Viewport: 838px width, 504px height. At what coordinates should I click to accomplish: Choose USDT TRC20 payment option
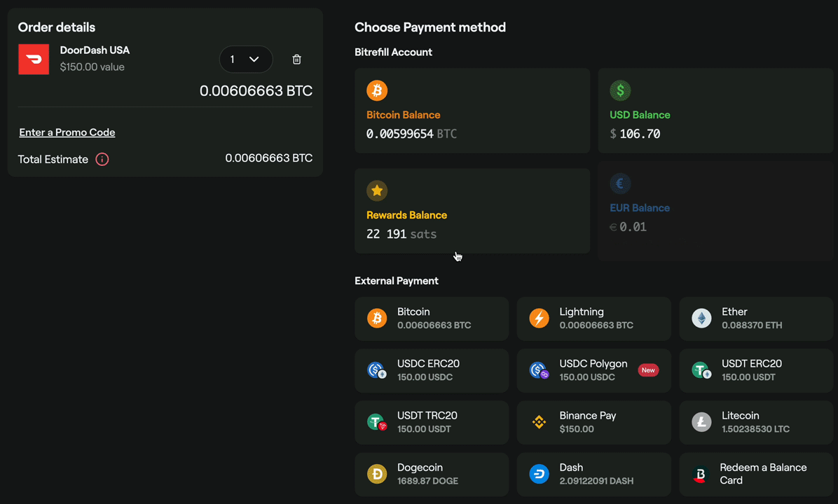pos(432,422)
